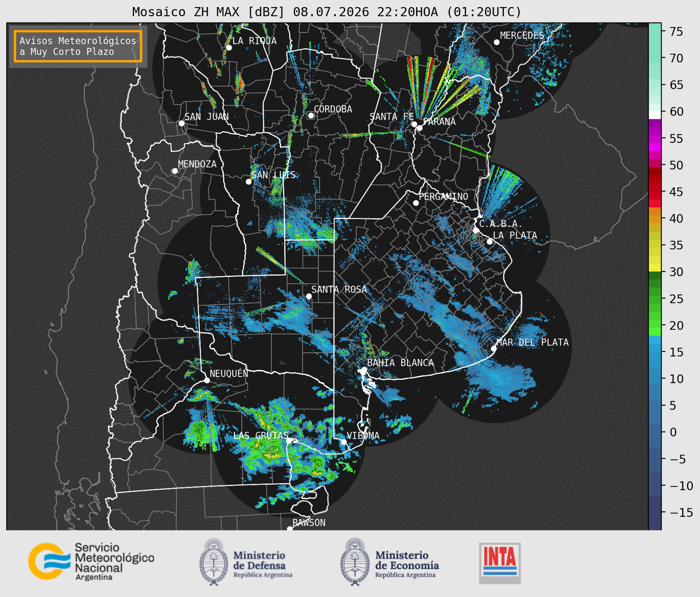Click the La Rioja city label
The height and width of the screenshot is (597, 700).
click(254, 41)
